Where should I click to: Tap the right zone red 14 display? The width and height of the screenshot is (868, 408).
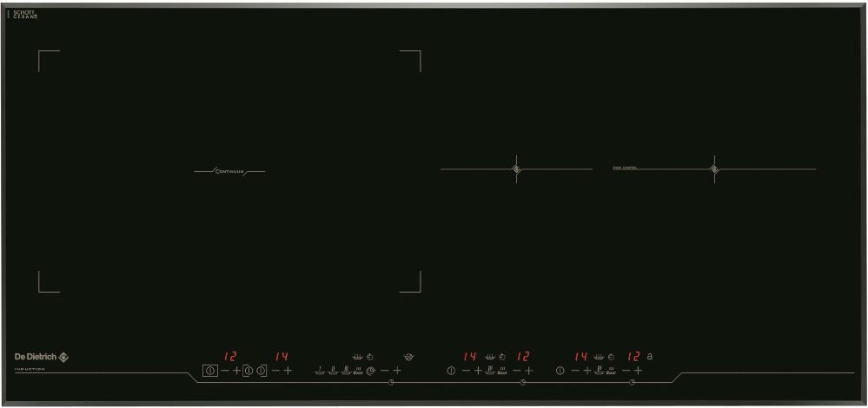pos(580,357)
